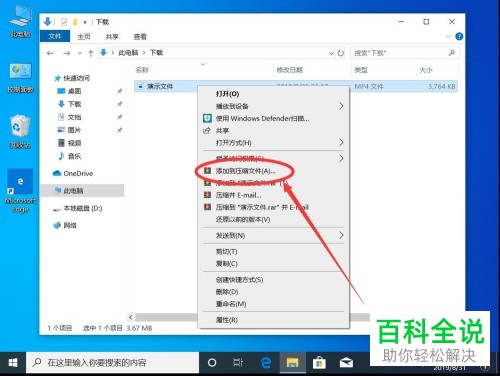Click the properties quick access toolbar icon
This screenshot has height=376, width=500.
coord(64,22)
